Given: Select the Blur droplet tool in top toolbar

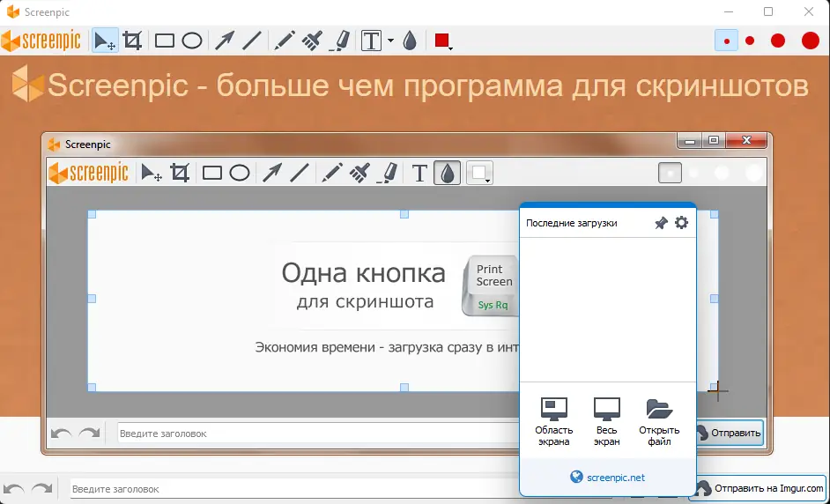Looking at the screenshot, I should coord(410,41).
